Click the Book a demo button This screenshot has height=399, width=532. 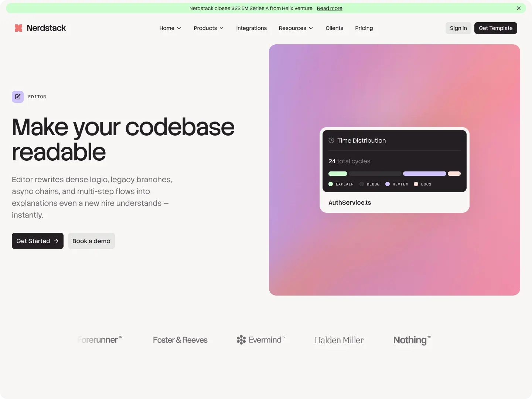(x=91, y=241)
